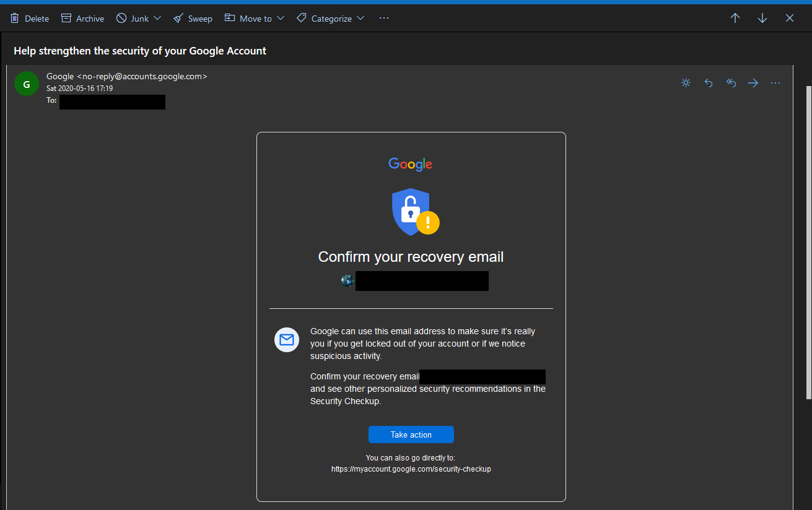Image resolution: width=812 pixels, height=510 pixels.
Task: Open the myaccount.google.com security-checkup link
Action: pyautogui.click(x=411, y=469)
